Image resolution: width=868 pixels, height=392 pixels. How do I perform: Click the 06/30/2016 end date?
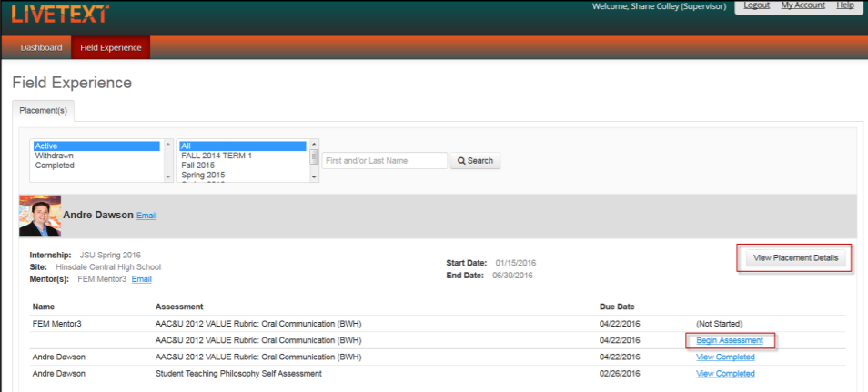tap(512, 276)
